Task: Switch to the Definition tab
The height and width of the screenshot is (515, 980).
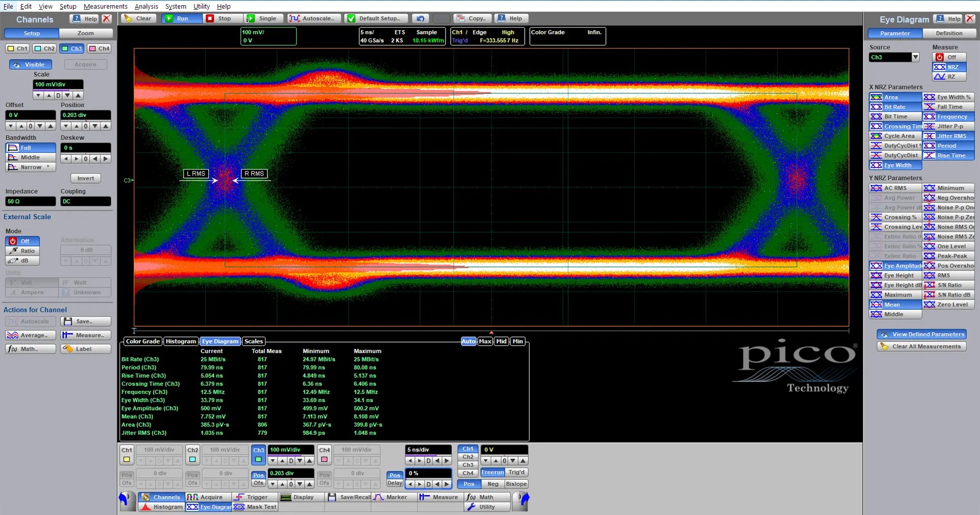Action: click(x=949, y=33)
